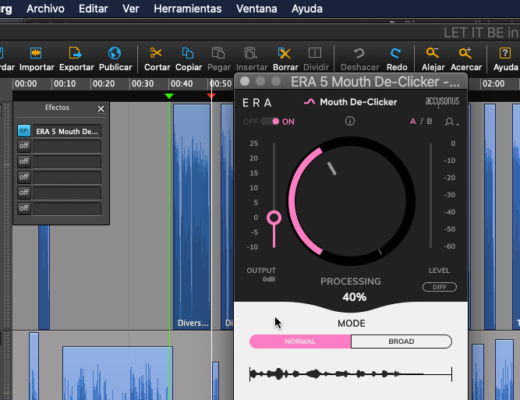
Task: Open the empty second effect slot
Action: [67, 146]
